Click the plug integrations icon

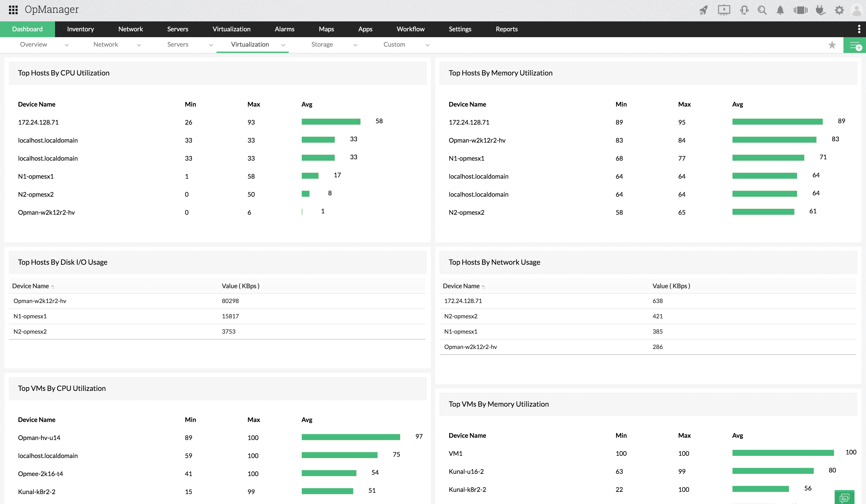(x=820, y=10)
